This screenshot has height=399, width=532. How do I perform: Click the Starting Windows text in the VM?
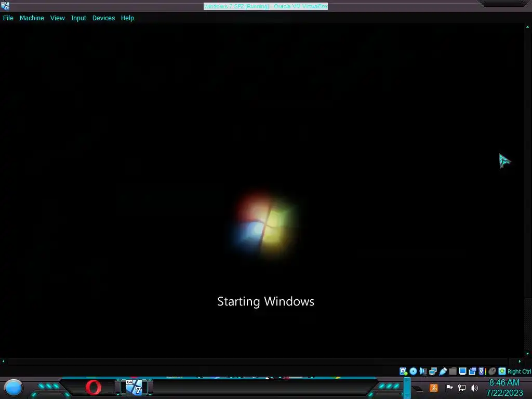(x=265, y=301)
